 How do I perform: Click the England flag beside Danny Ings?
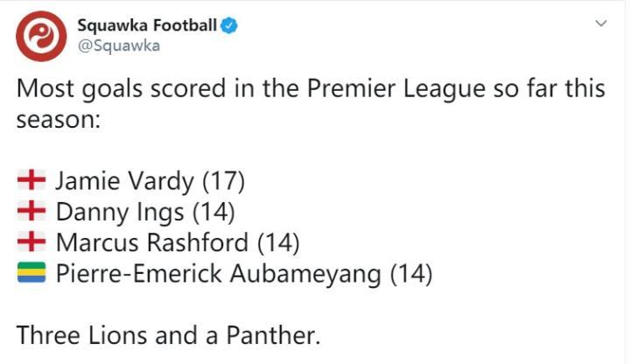pos(32,211)
